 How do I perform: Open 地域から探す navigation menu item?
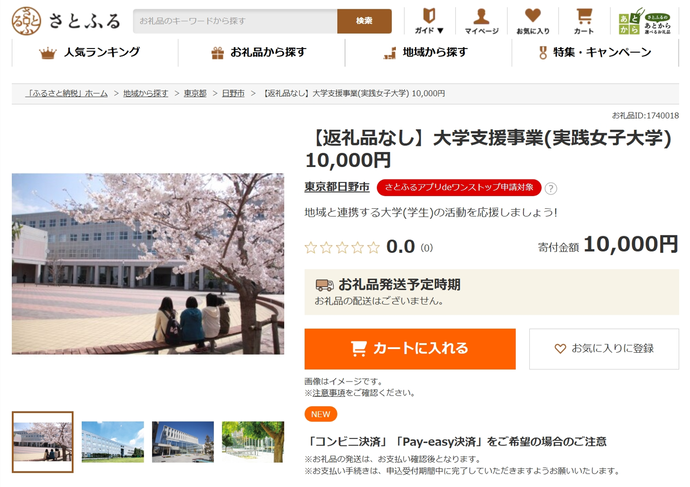point(428,52)
